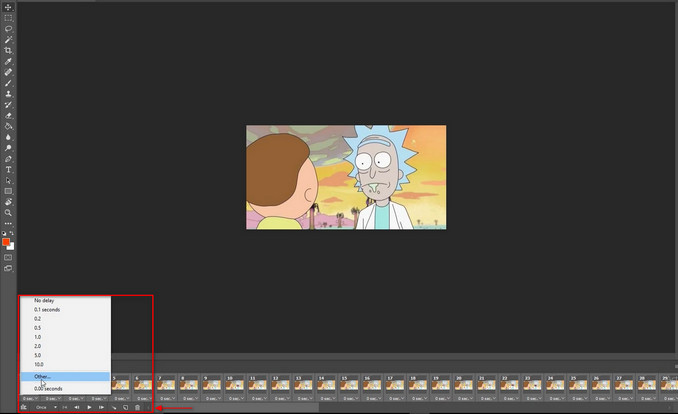
Task: Go to previous animation frame
Action: click(x=77, y=407)
